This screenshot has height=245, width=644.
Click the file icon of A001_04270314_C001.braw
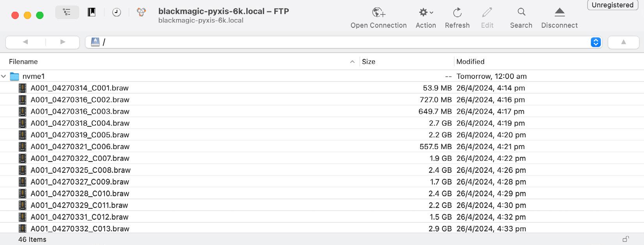23,88
